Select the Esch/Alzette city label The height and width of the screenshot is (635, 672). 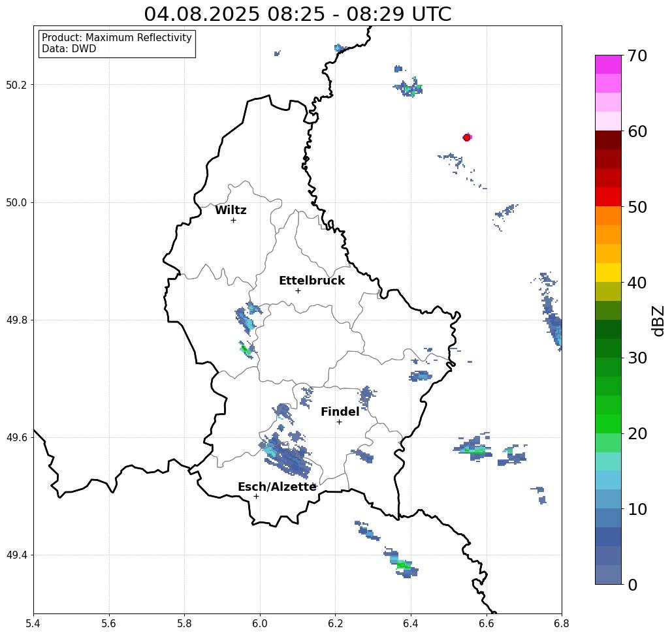tap(277, 487)
